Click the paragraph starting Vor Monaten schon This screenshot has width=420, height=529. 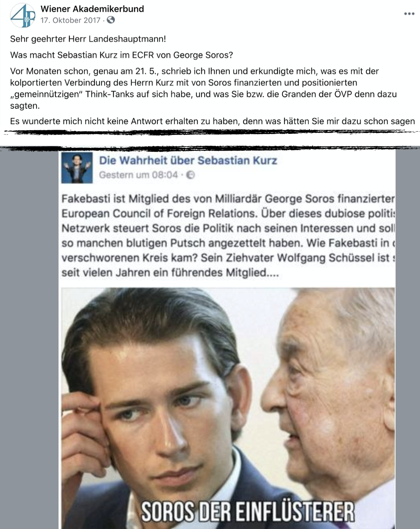pyautogui.click(x=204, y=88)
